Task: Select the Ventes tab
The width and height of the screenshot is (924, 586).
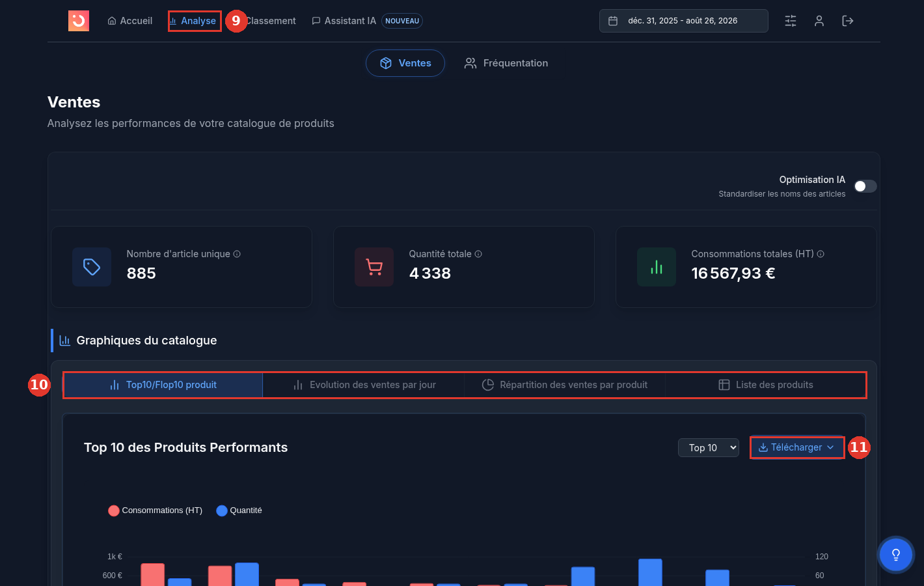Action: pos(405,63)
